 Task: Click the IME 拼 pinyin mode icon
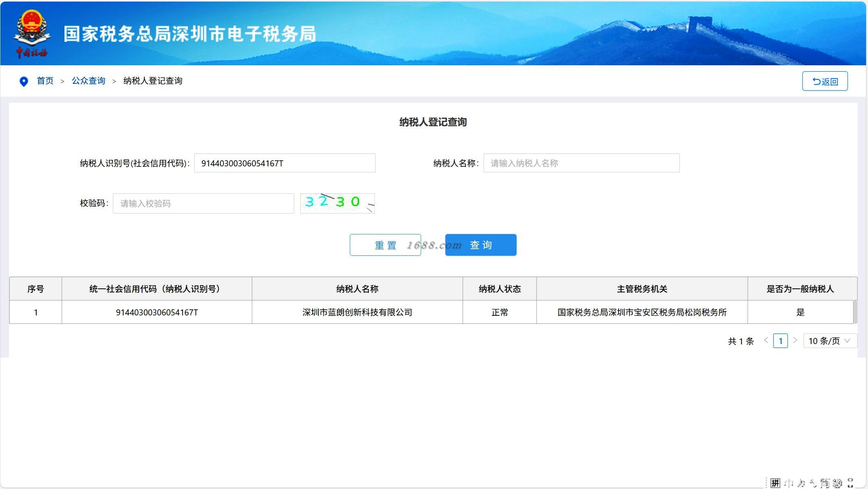tap(775, 483)
